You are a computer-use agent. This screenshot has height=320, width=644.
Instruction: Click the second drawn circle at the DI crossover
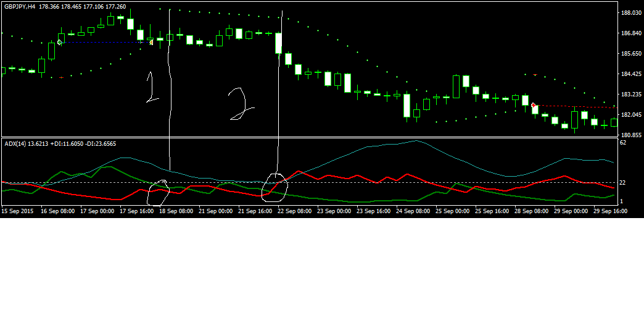(x=275, y=187)
